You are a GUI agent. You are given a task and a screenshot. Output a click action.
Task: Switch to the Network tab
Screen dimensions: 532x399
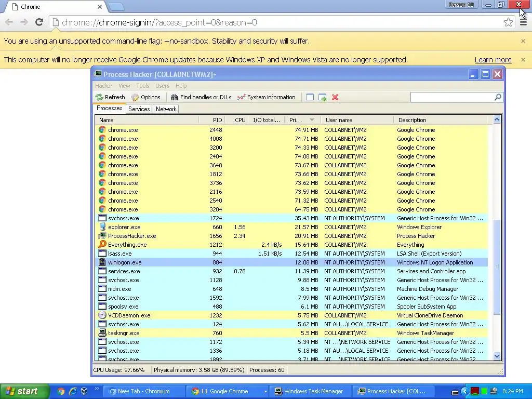[x=166, y=109]
